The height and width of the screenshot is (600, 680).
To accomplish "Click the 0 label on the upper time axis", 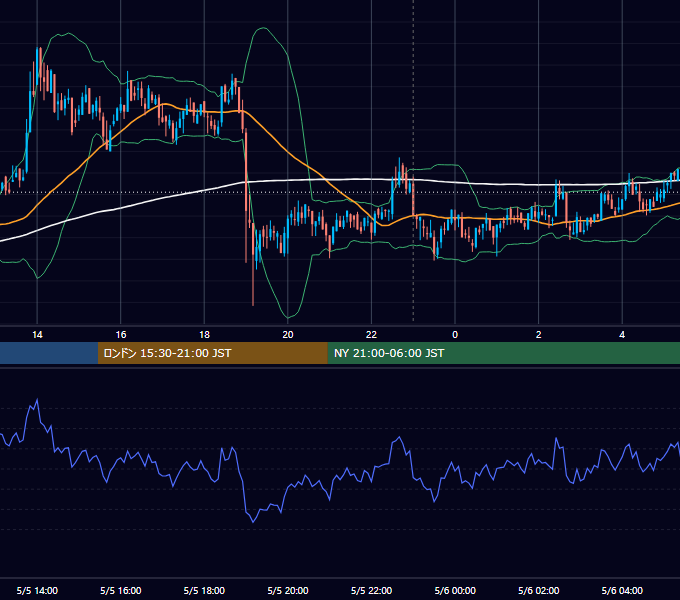I will 455,335.
